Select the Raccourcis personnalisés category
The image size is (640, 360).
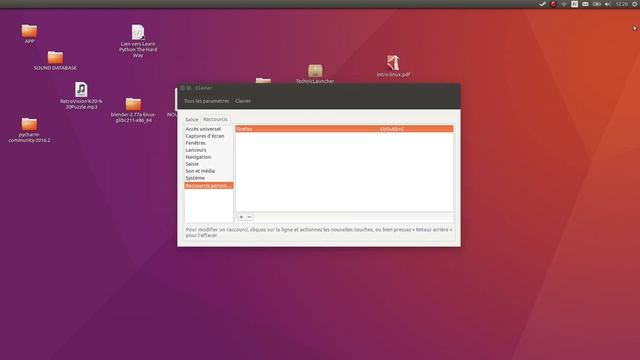209,186
